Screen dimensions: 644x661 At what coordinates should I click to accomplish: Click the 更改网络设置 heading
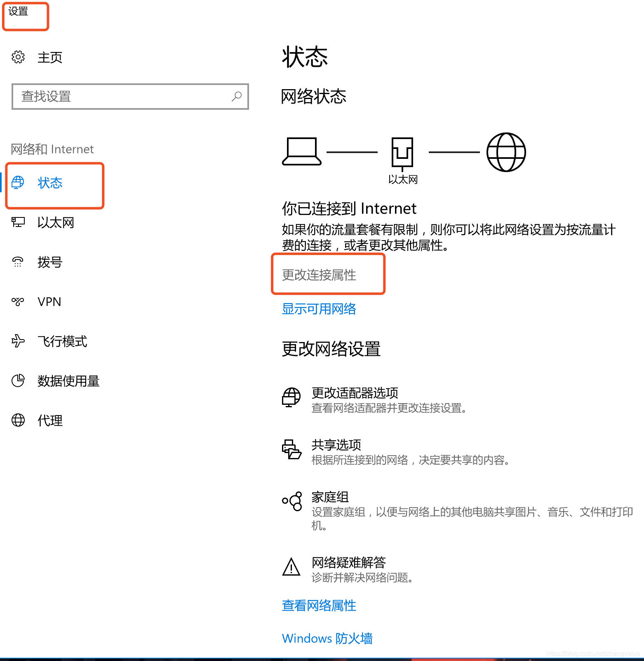point(331,349)
